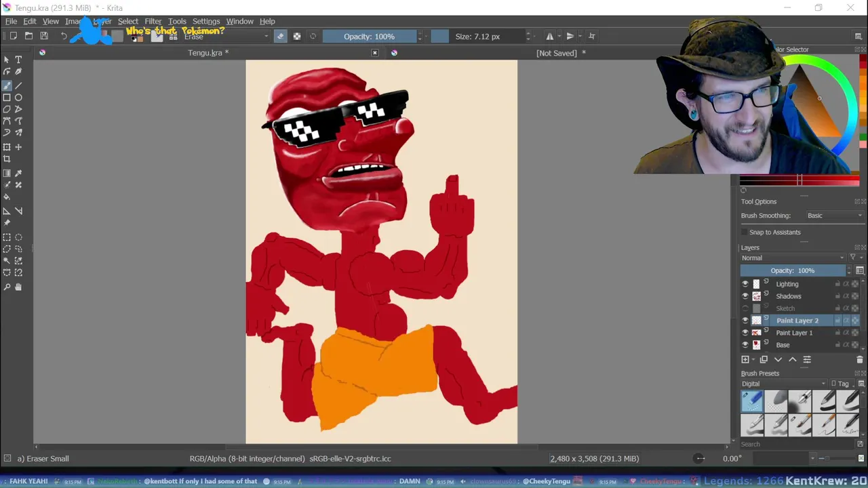
Task: Select the Color Picker eyedropper tool
Action: tap(18, 174)
